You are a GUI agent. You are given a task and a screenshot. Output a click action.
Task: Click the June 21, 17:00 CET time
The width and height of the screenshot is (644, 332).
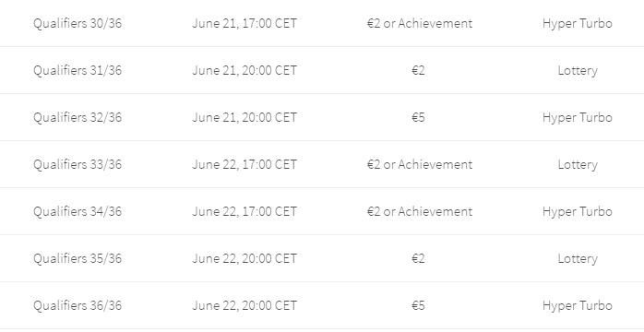click(244, 23)
